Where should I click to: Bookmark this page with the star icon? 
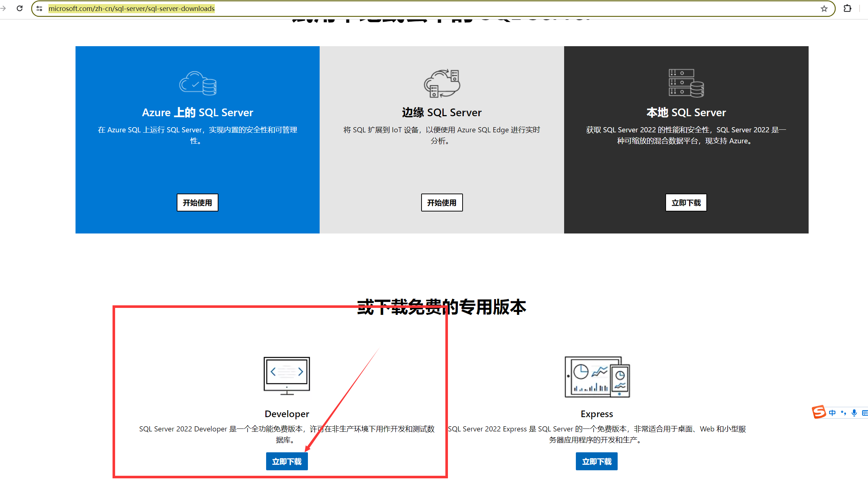(x=824, y=9)
